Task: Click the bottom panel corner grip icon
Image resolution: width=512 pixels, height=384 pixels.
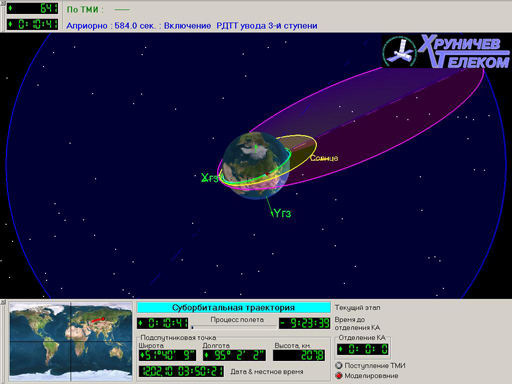Action: pos(3,302)
